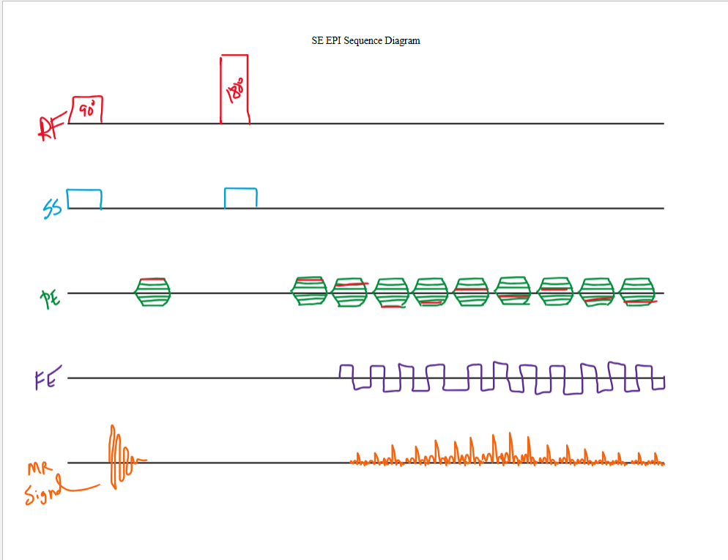Click the start of the purple readout waveform
Viewport: 728px width, 560px height.
[342, 372]
